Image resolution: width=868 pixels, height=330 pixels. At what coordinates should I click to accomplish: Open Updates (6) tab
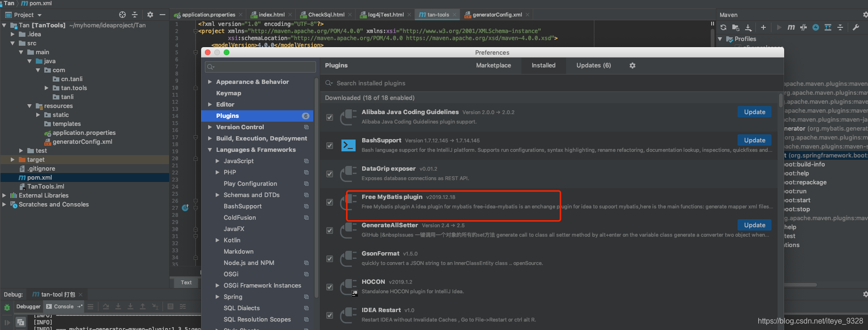(x=593, y=66)
